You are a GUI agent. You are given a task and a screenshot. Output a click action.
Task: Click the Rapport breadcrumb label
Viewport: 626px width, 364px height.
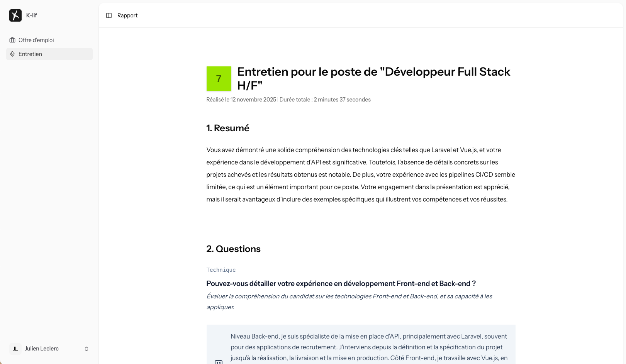click(x=127, y=15)
